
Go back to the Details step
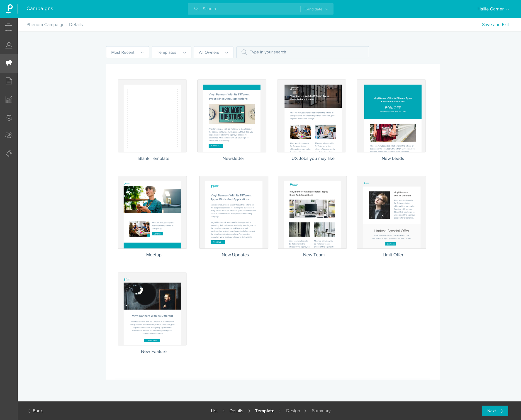click(x=236, y=410)
